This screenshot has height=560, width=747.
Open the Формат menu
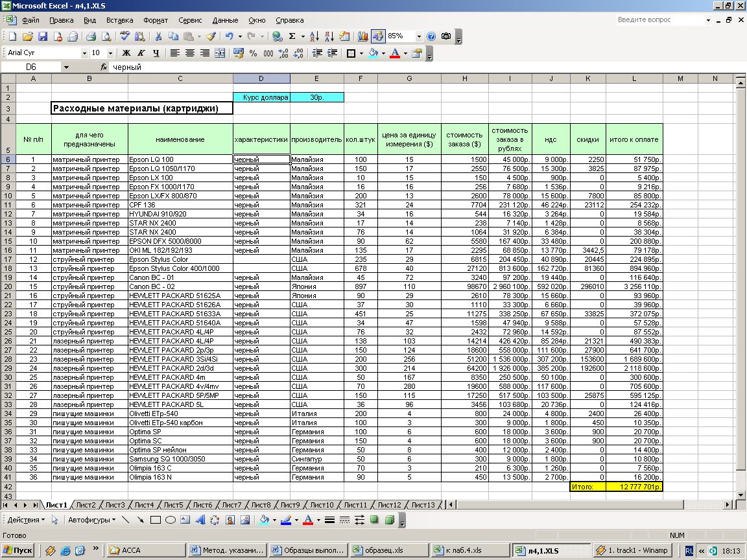tap(156, 20)
